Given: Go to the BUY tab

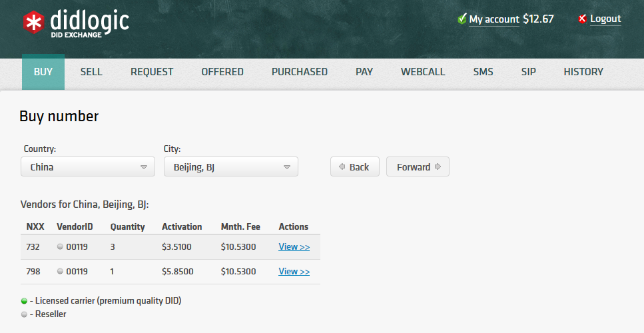Looking at the screenshot, I should tap(43, 72).
